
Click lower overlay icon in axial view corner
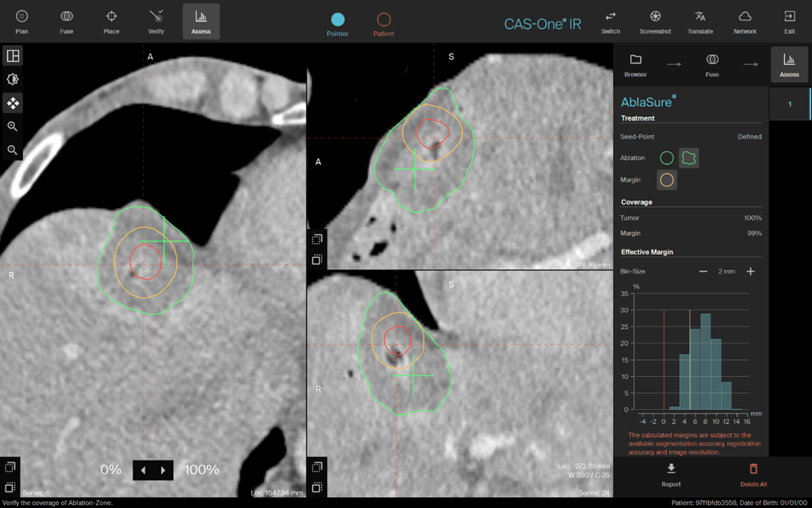pyautogui.click(x=10, y=487)
